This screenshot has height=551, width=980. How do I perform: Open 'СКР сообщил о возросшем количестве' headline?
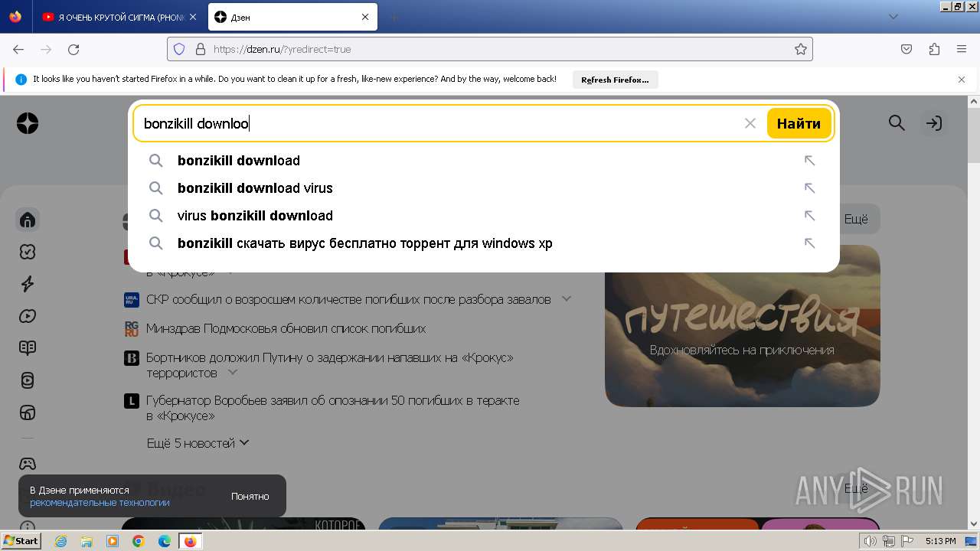(348, 299)
